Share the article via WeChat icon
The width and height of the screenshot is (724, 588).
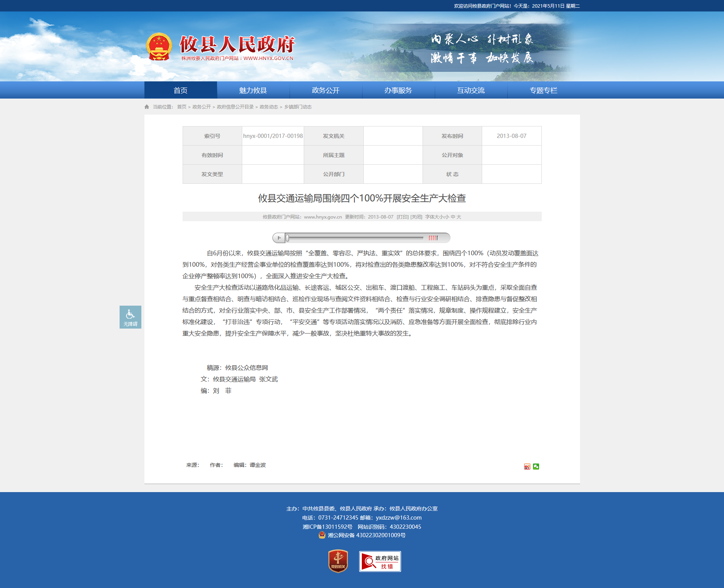click(x=536, y=467)
